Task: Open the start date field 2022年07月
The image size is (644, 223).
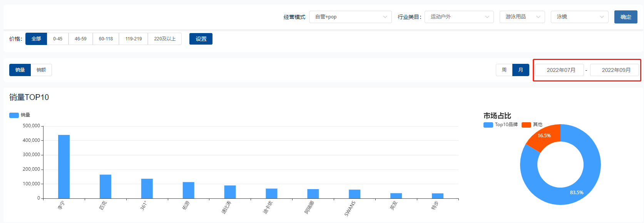Action: click(x=561, y=70)
